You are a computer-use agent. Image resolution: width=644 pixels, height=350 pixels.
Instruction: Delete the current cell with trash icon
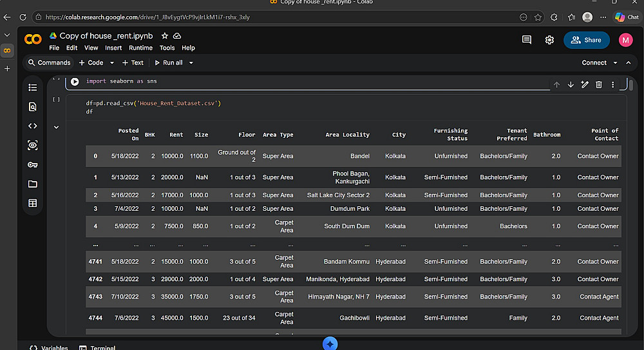(599, 84)
